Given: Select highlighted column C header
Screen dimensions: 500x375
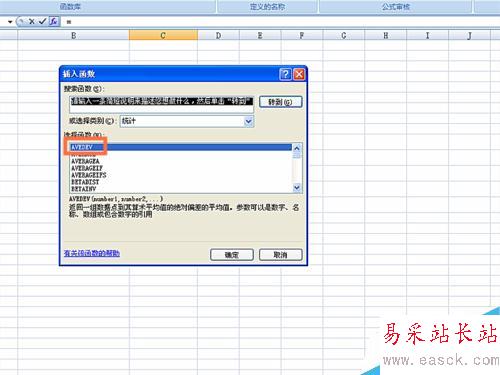Looking at the screenshot, I should 163,35.
